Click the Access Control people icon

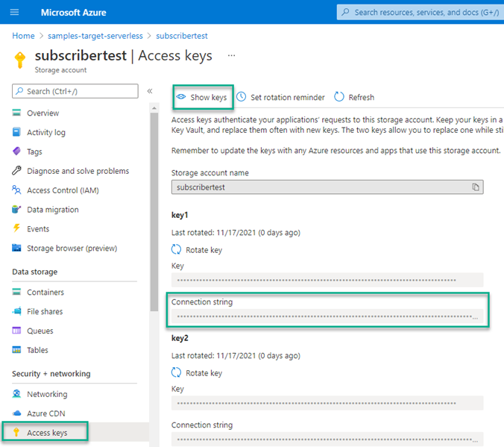click(x=16, y=190)
